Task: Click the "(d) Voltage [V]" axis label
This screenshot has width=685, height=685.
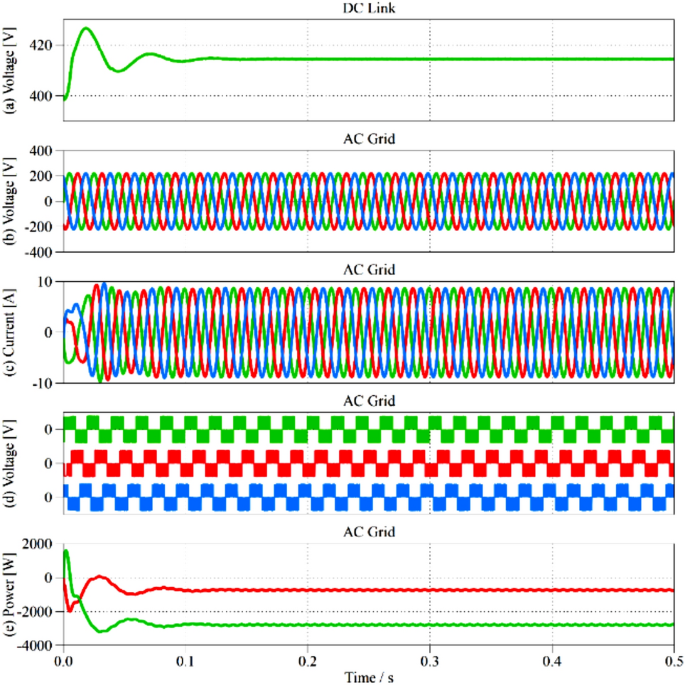Action: [x=11, y=464]
